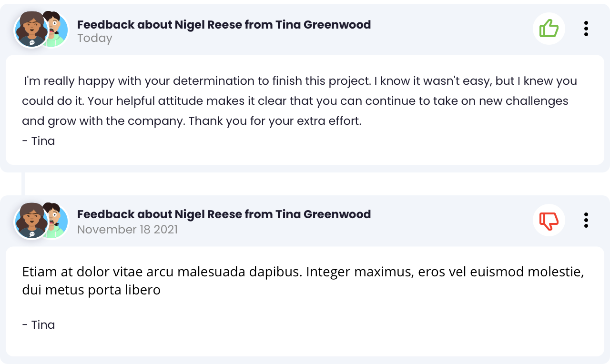Click the name Tina Greenwood in today's feedback title
610x364 pixels.
click(323, 25)
